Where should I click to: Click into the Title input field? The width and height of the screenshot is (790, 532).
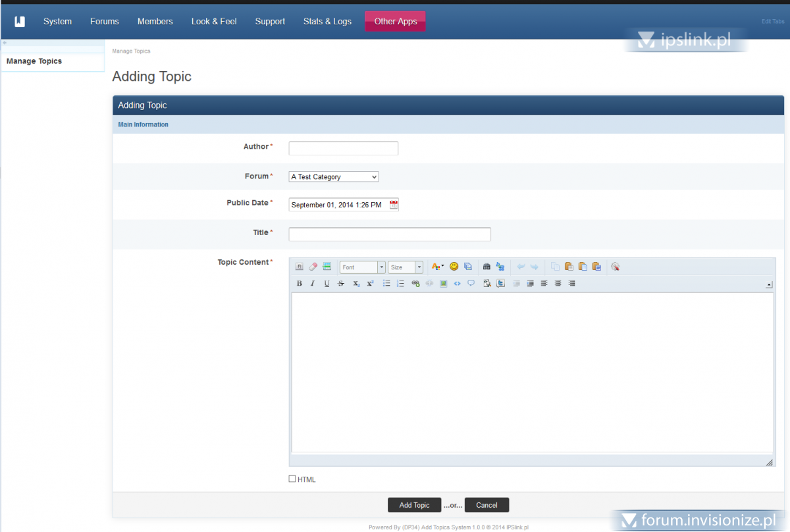(390, 234)
